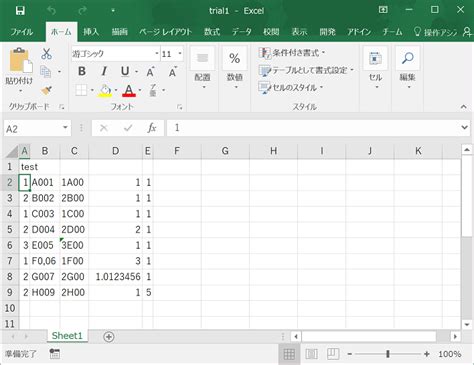Image resolution: width=474 pixels, height=365 pixels.
Task: Click the Undo arrow icon
Action: tap(51, 11)
